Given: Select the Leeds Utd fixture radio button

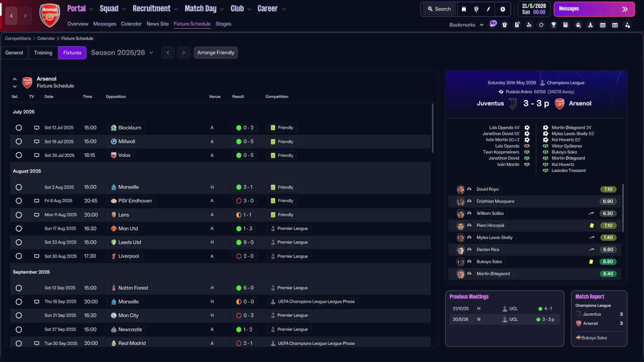Looking at the screenshot, I should tap(19, 242).
